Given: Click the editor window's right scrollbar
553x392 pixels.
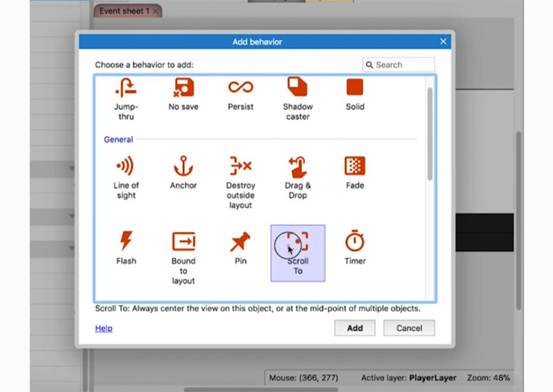Looking at the screenshot, I should [518, 220].
